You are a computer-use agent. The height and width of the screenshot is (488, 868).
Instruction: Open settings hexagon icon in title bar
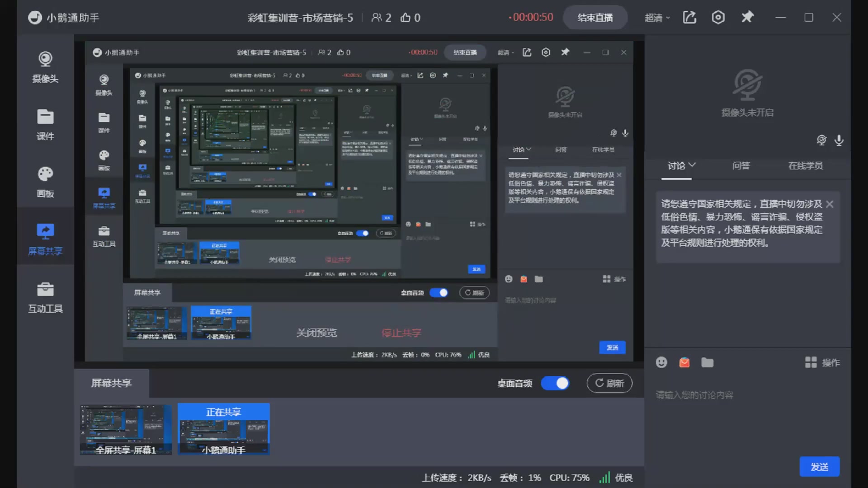tap(718, 17)
